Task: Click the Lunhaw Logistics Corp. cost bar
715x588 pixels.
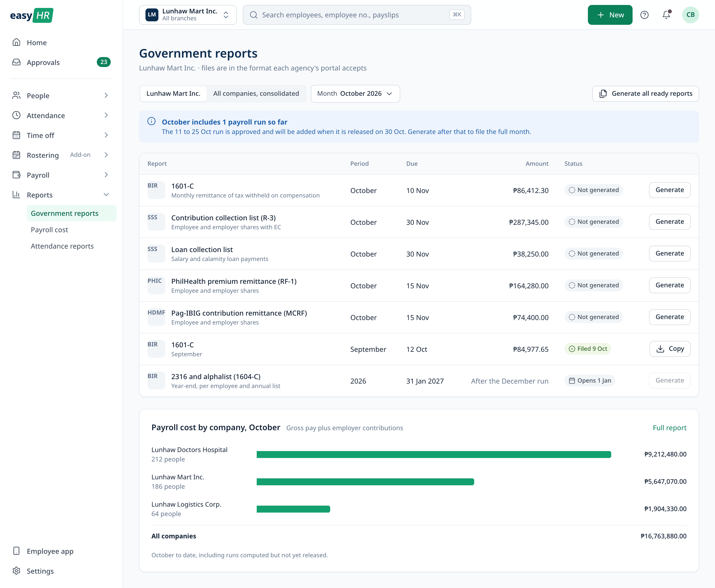Action: click(x=293, y=509)
